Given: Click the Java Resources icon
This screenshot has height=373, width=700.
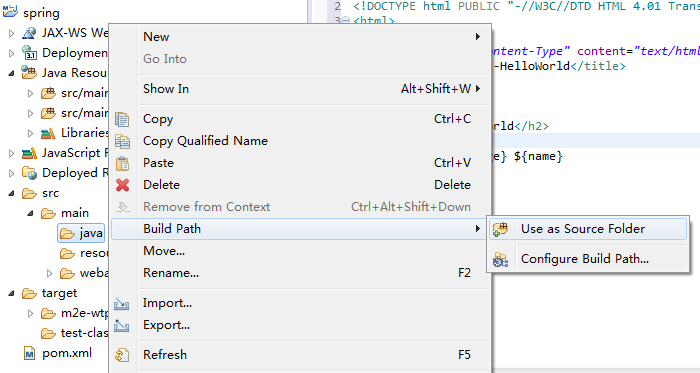Looking at the screenshot, I should [x=29, y=73].
